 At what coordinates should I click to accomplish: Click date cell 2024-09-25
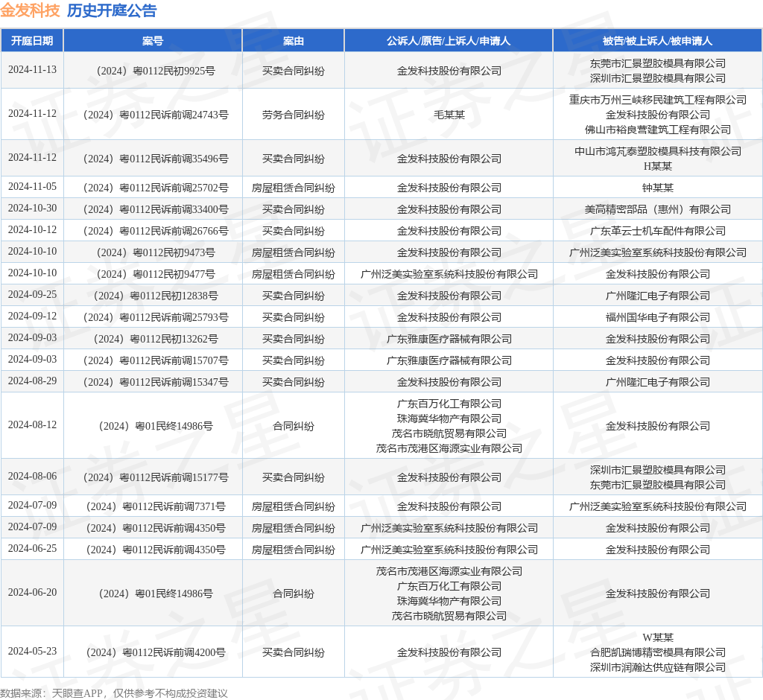[x=32, y=295]
